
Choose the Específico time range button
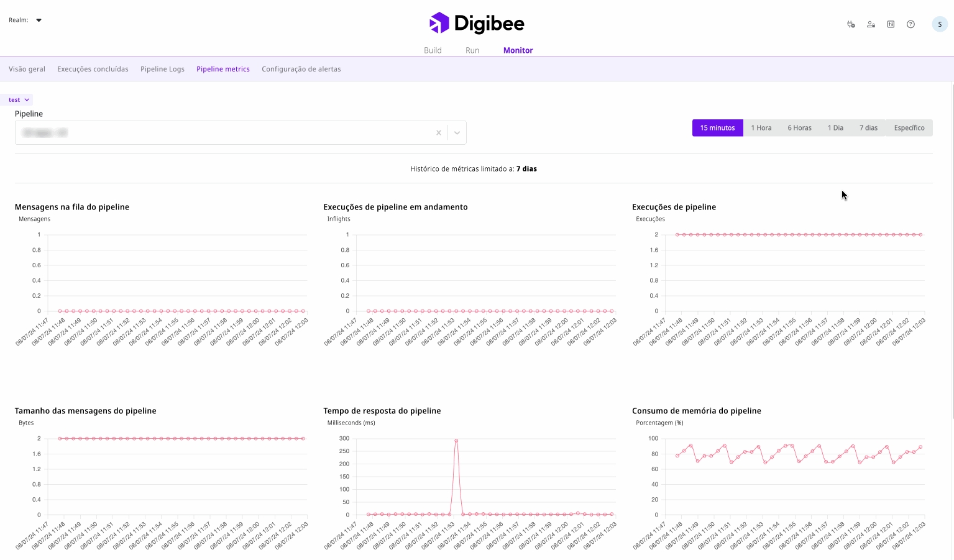click(x=909, y=128)
